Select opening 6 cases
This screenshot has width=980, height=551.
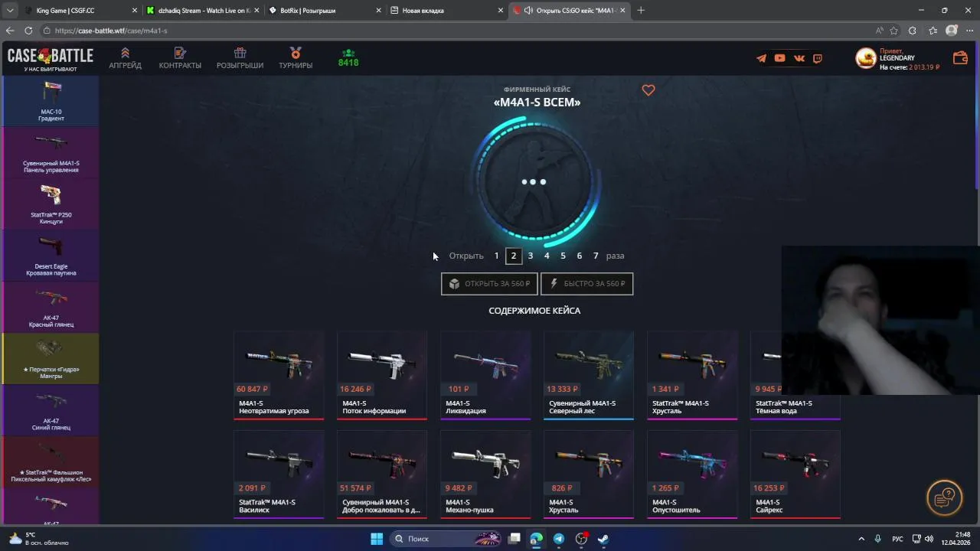tap(580, 256)
